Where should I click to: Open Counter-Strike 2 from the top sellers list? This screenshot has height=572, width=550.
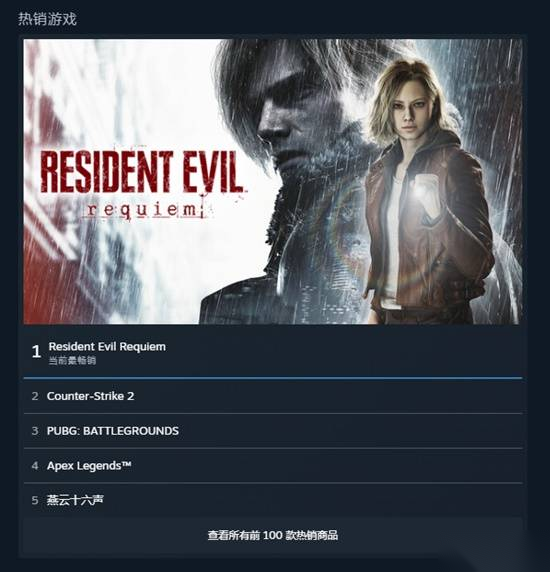[273, 396]
